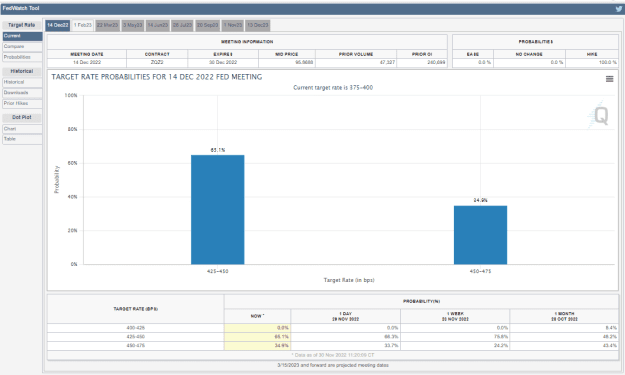Click the 1 Month column header
The image size is (625, 375).
(564, 316)
